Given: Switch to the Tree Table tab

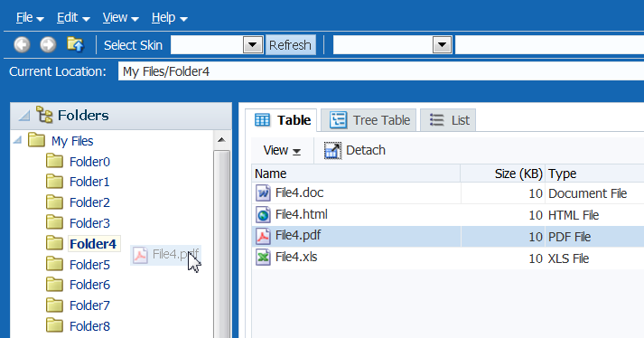Looking at the screenshot, I should (x=369, y=120).
